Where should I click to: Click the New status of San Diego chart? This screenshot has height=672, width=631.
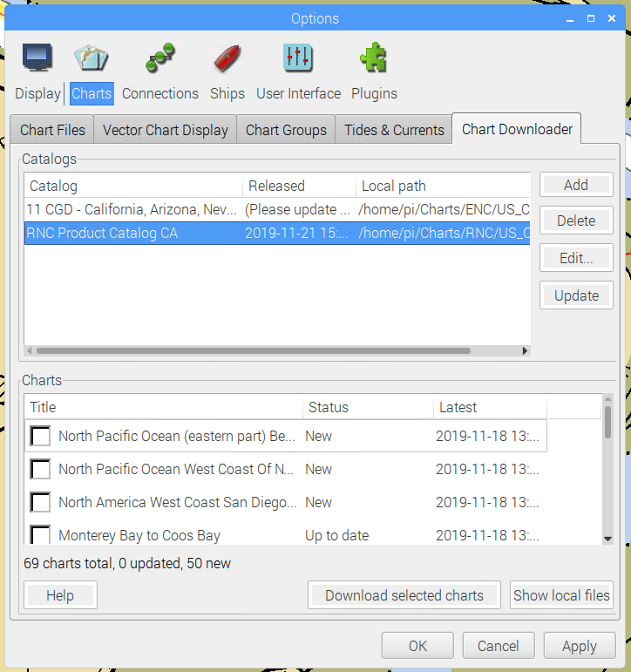318,502
